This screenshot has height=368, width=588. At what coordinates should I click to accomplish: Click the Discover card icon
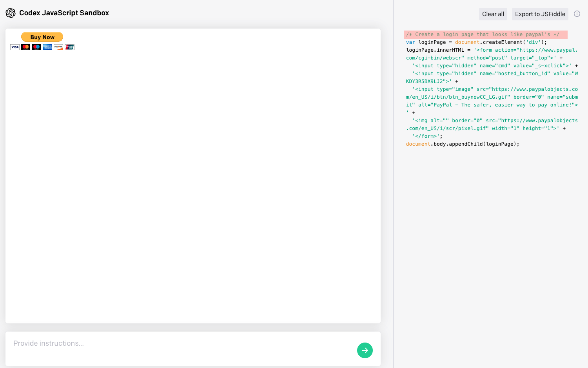click(58, 47)
